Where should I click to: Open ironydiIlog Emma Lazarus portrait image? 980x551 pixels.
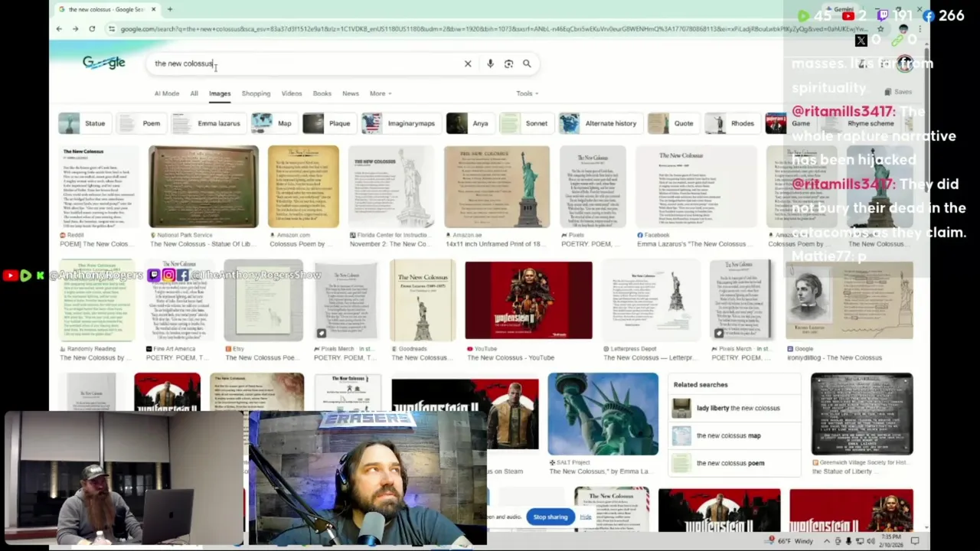[x=849, y=300]
